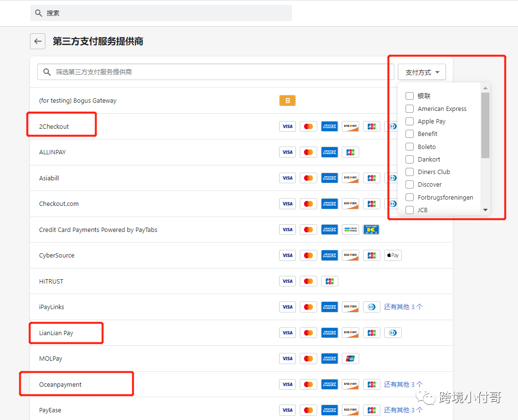Viewport: 518px width, 420px height.
Task: Tick the Boleto checkbox in the filter list
Action: point(409,147)
